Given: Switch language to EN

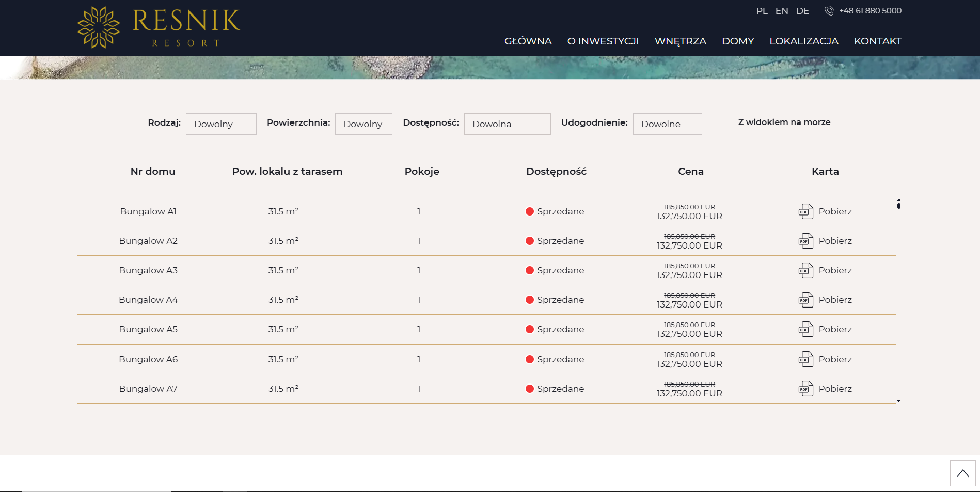Looking at the screenshot, I should click(x=782, y=11).
